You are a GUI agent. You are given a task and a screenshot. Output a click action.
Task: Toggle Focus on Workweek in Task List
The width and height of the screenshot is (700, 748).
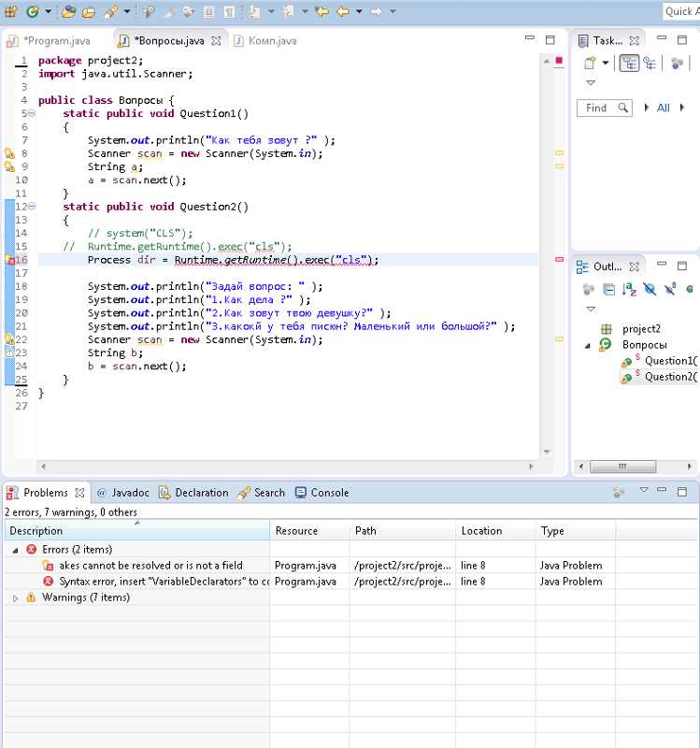click(x=678, y=63)
